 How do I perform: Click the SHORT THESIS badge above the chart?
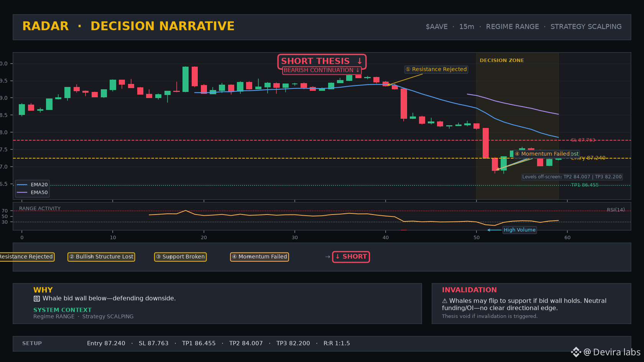322,61
